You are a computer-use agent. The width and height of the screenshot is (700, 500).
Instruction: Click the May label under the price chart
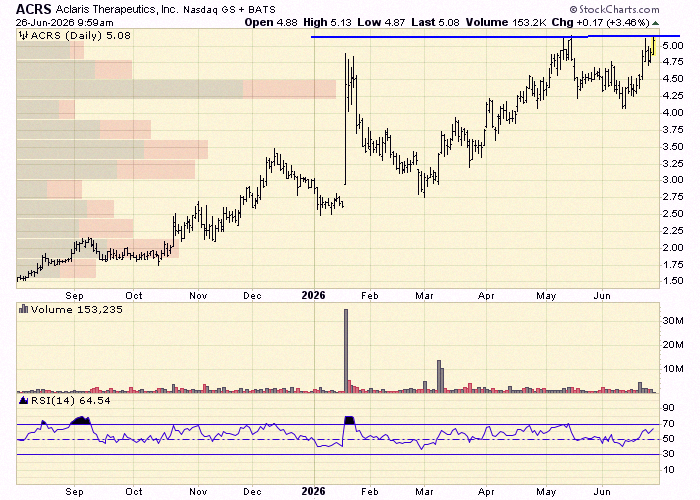coord(546,296)
